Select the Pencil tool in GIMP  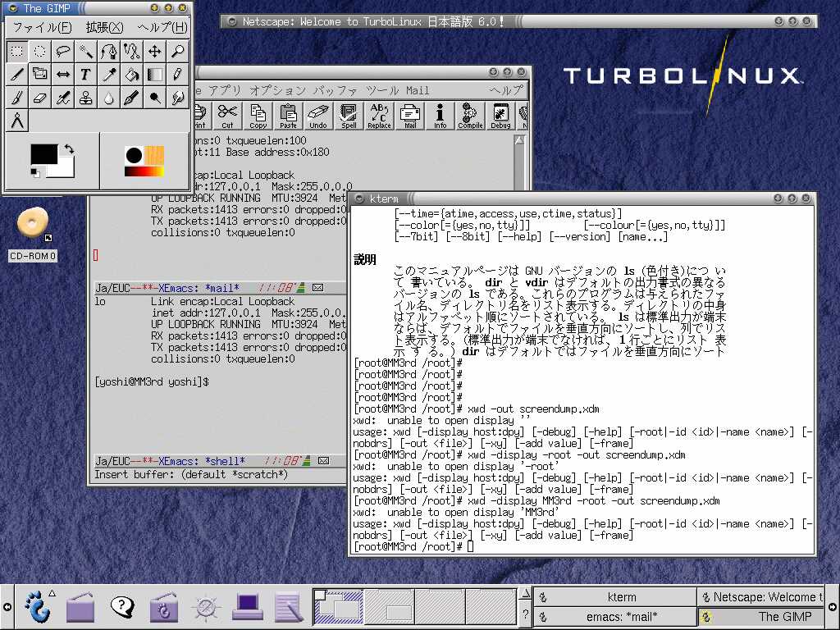coord(178,75)
